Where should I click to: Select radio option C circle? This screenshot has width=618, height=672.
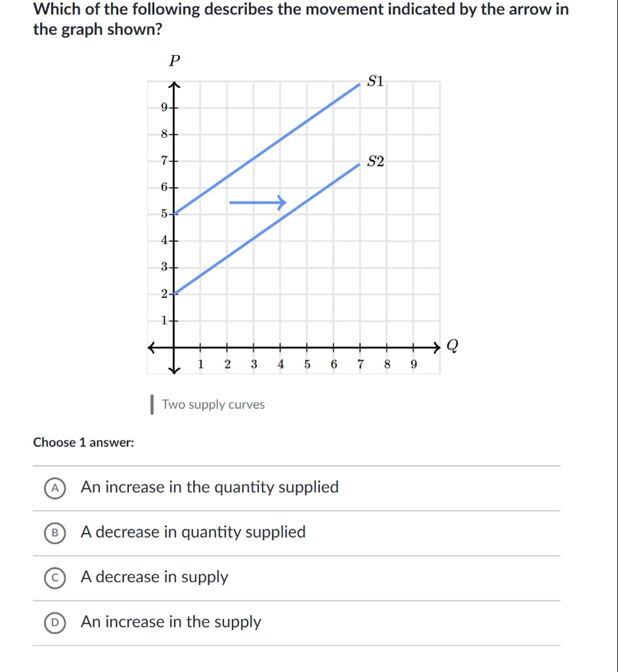coord(55,578)
